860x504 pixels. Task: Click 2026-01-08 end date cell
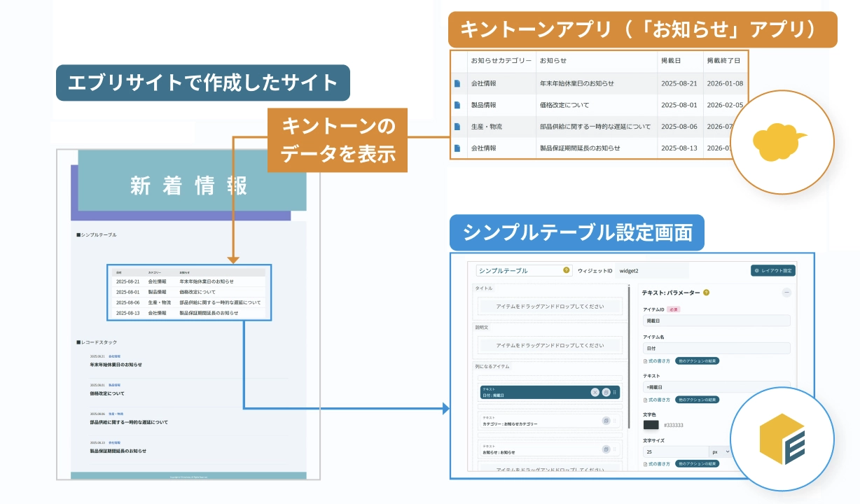pos(725,83)
